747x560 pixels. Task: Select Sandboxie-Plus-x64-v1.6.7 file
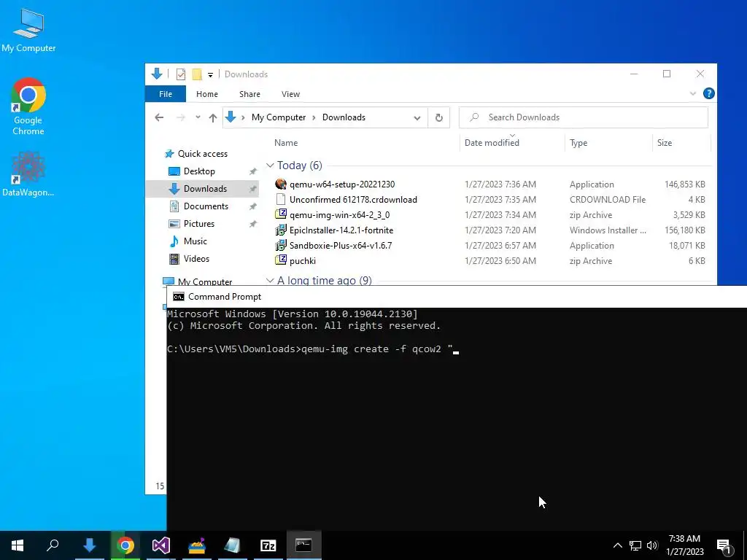tap(341, 245)
